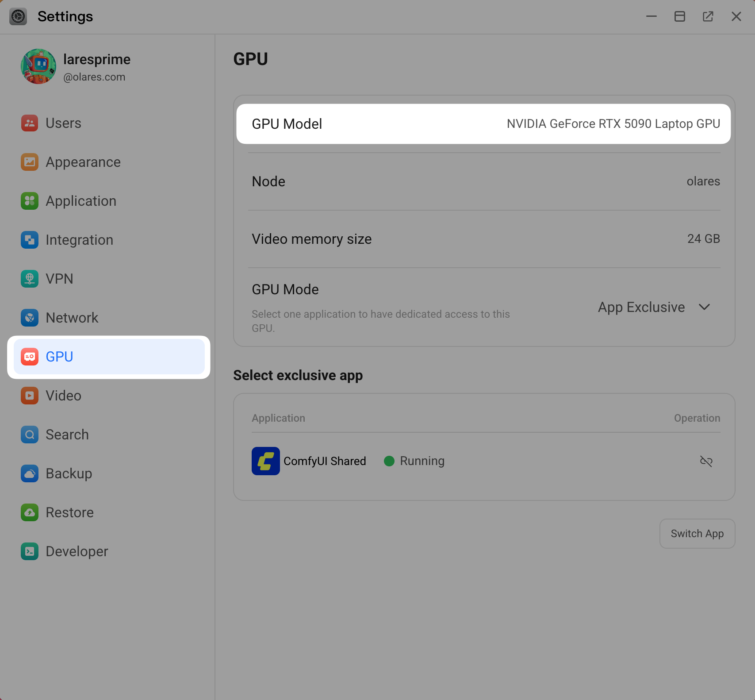Open the VPN globe icon
This screenshot has height=700, width=755.
30,279
